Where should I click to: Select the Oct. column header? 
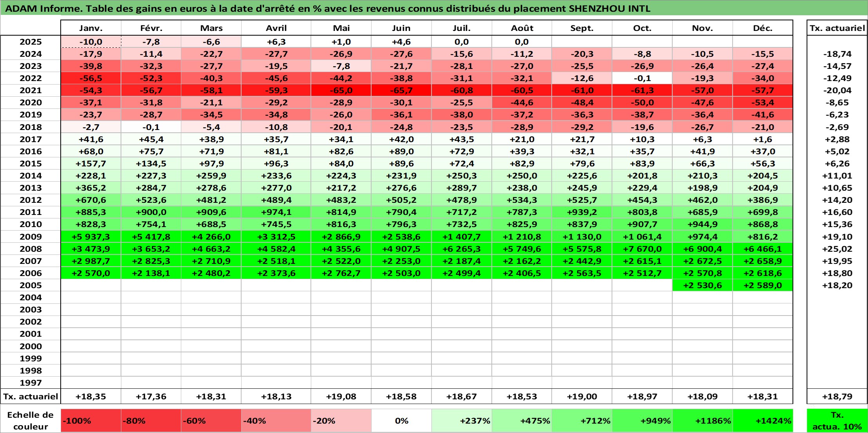click(x=642, y=28)
